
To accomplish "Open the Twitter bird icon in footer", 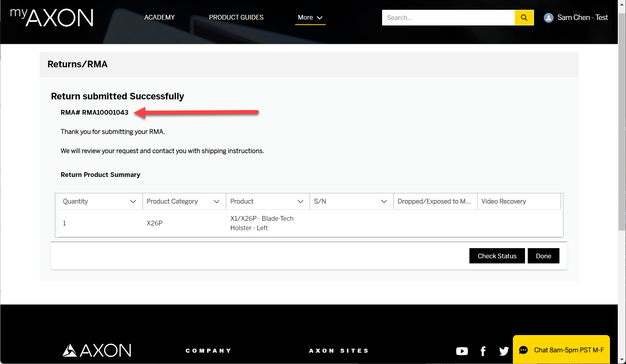I will point(504,351).
